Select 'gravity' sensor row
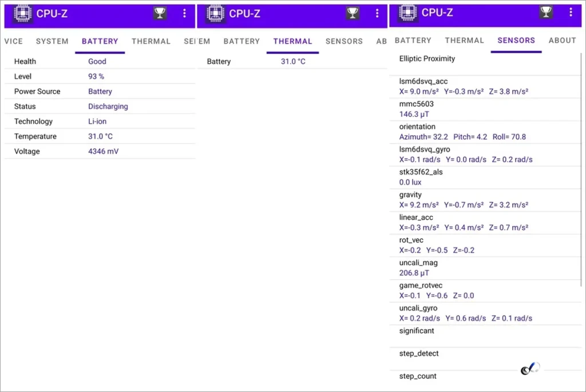Screen dimensions: 586x392 485,200
